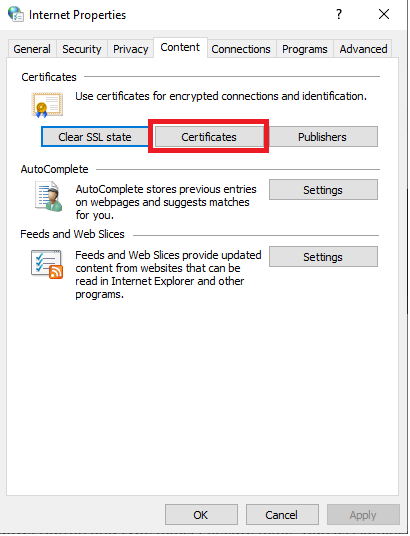Go to the Connections tab
Screen dimensions: 410x536
(241, 49)
